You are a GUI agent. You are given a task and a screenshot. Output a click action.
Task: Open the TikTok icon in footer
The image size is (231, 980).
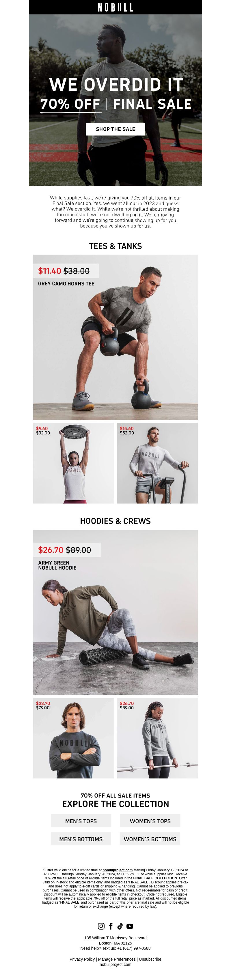click(120, 926)
